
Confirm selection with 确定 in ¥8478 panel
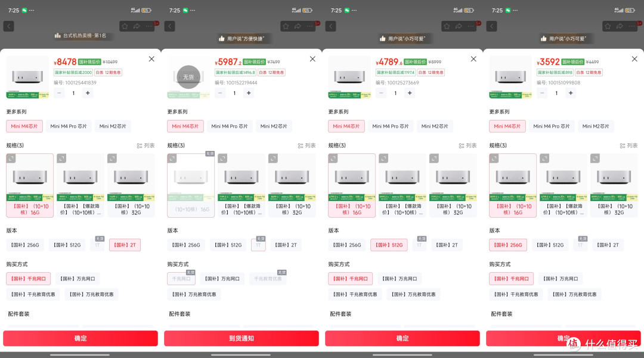point(80,338)
